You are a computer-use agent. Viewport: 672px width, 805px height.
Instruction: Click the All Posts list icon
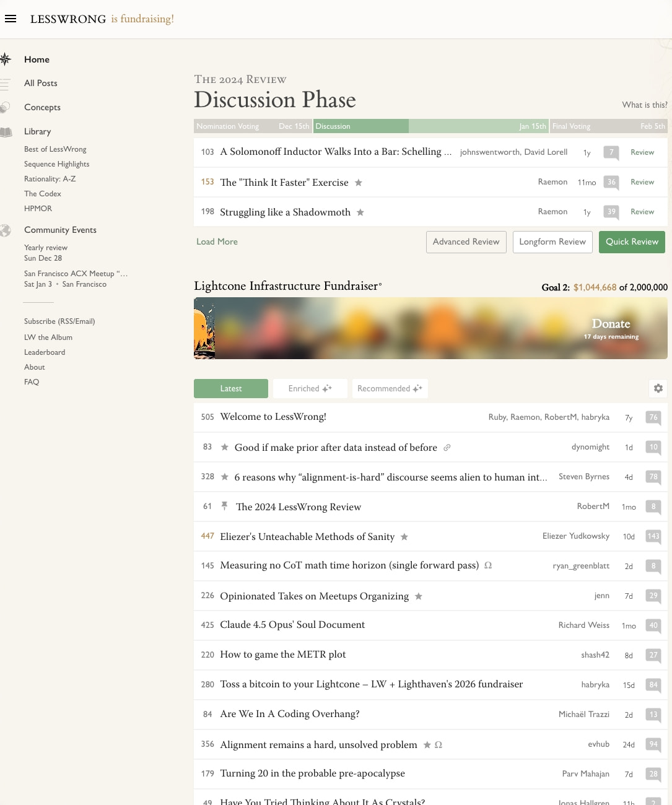tap(5, 84)
